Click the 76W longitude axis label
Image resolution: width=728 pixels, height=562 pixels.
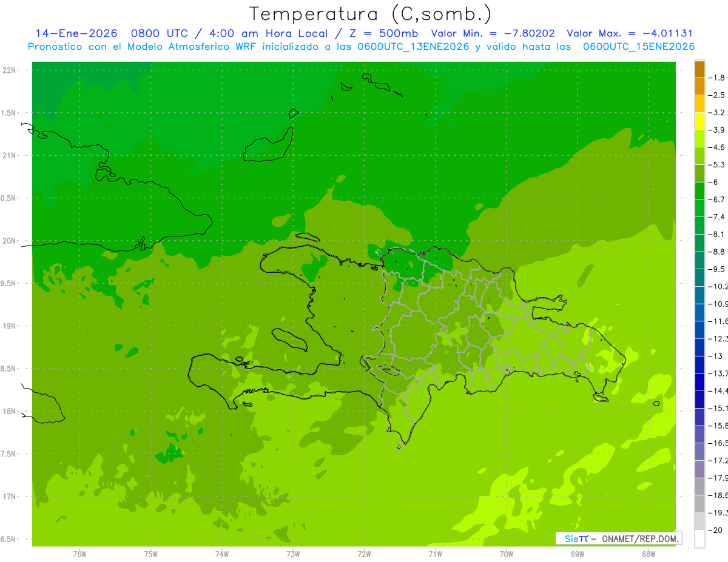79,554
